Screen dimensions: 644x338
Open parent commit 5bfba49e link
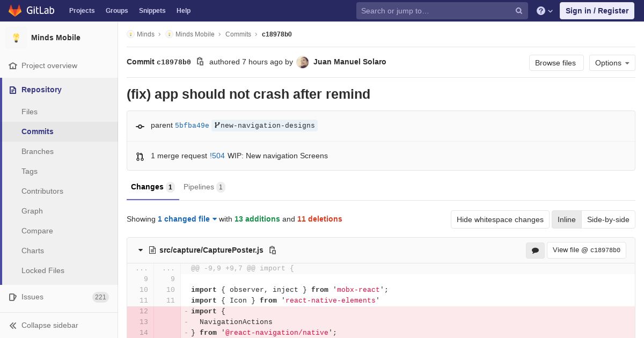(192, 126)
